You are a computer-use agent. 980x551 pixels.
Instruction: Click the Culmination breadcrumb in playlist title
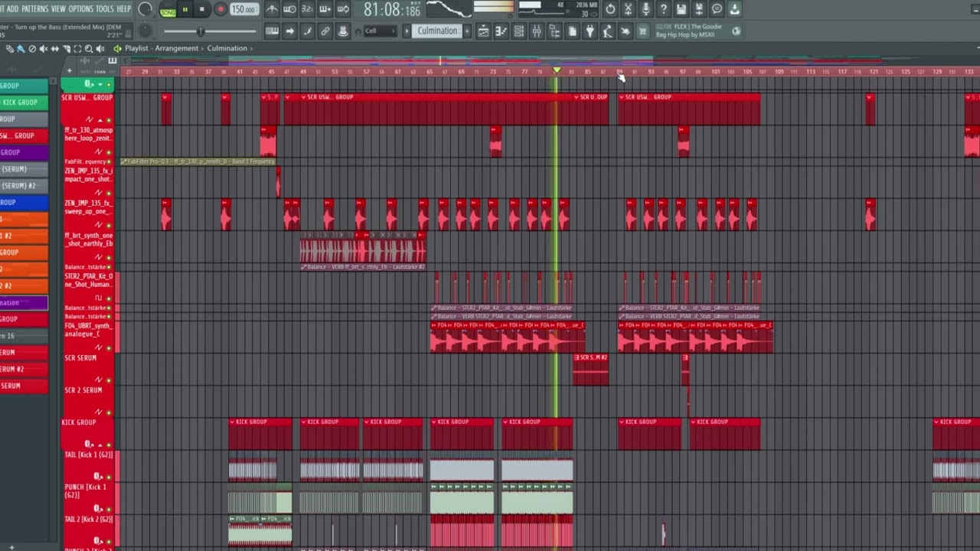coord(227,48)
